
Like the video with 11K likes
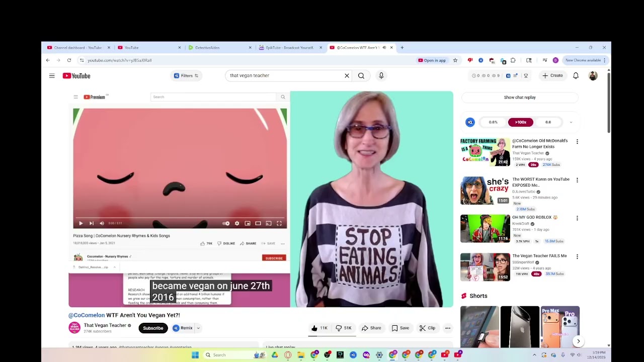click(319, 328)
